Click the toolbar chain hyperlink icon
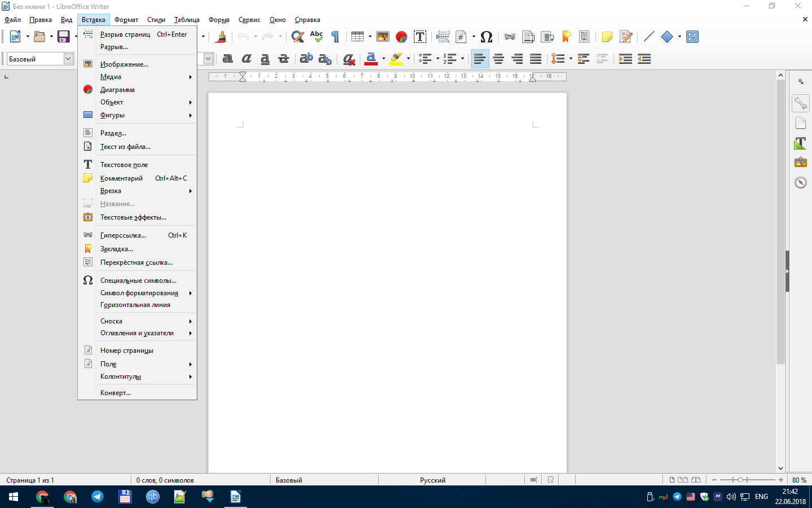The width and height of the screenshot is (812, 508). coord(510,37)
